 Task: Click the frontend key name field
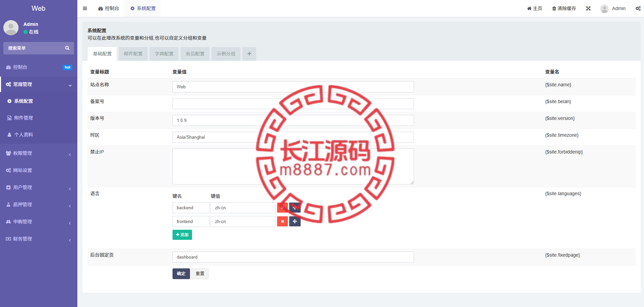(x=191, y=221)
